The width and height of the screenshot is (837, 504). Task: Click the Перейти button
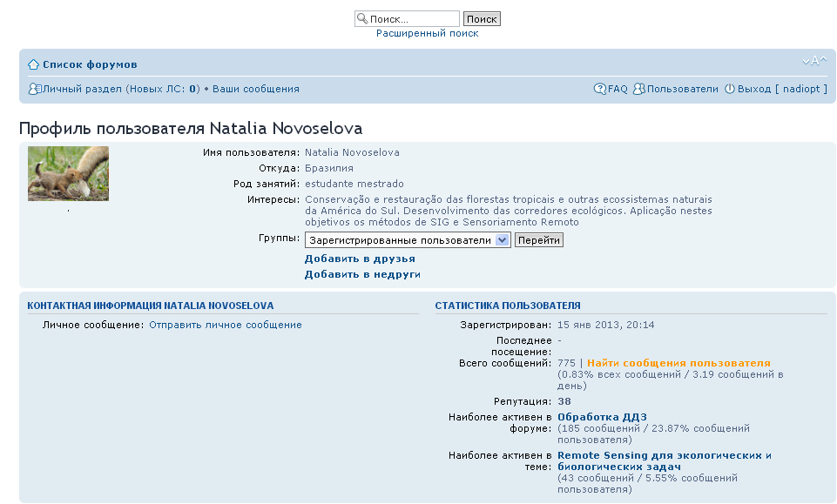pyautogui.click(x=538, y=240)
